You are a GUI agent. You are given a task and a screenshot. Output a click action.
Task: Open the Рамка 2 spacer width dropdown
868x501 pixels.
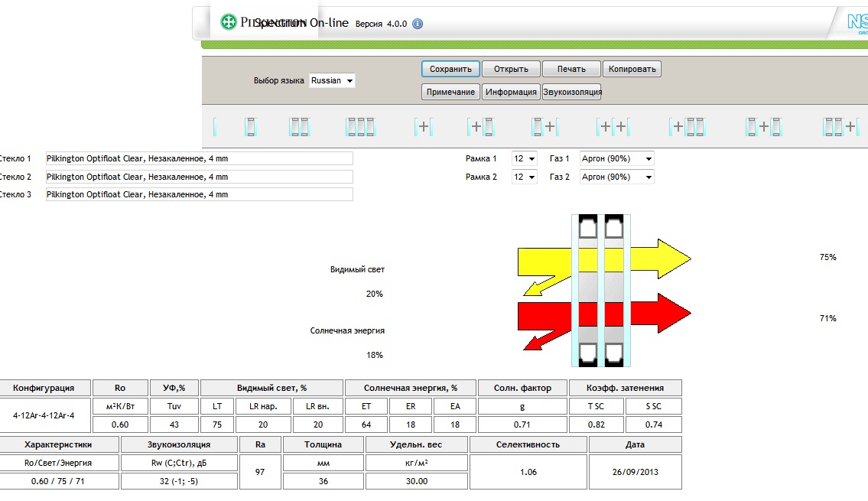[524, 177]
